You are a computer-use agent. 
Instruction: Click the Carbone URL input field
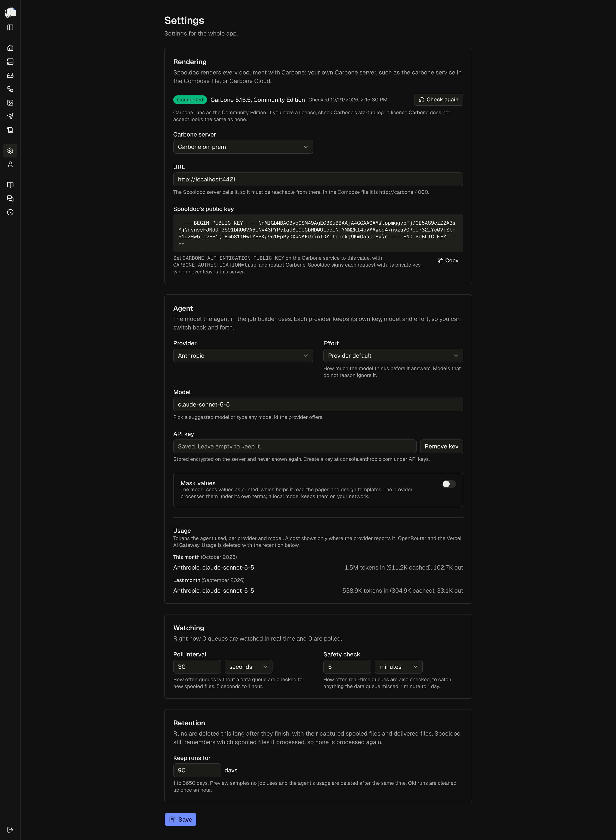[318, 180]
